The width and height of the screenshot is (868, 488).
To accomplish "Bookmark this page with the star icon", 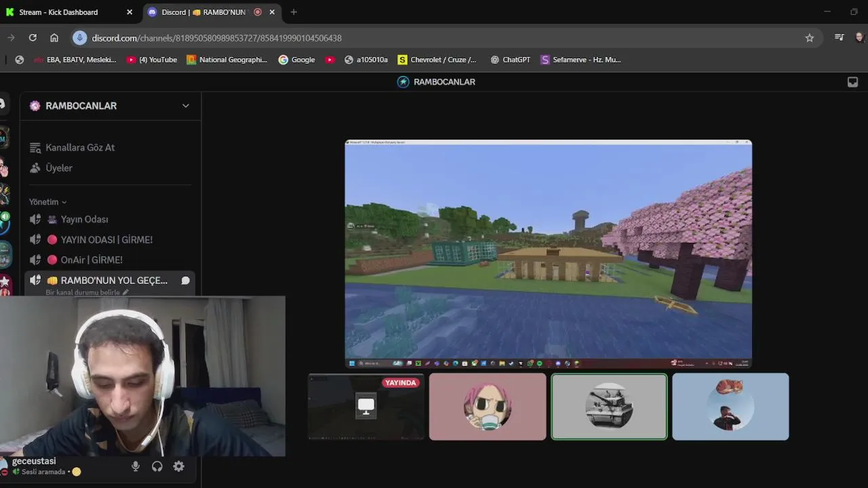I will 809,38.
